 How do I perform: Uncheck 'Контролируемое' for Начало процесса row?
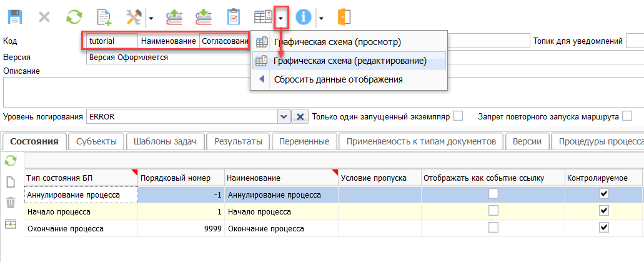point(603,211)
